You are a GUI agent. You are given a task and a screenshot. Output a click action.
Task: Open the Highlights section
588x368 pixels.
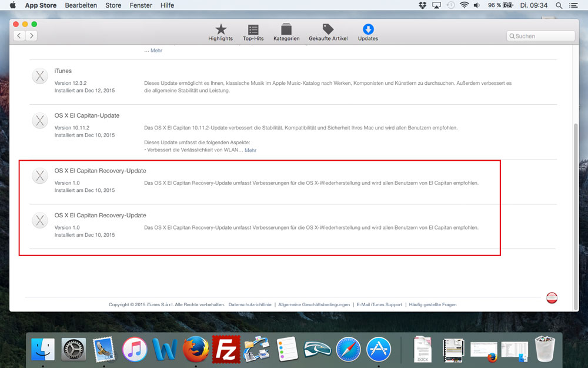[x=220, y=32]
